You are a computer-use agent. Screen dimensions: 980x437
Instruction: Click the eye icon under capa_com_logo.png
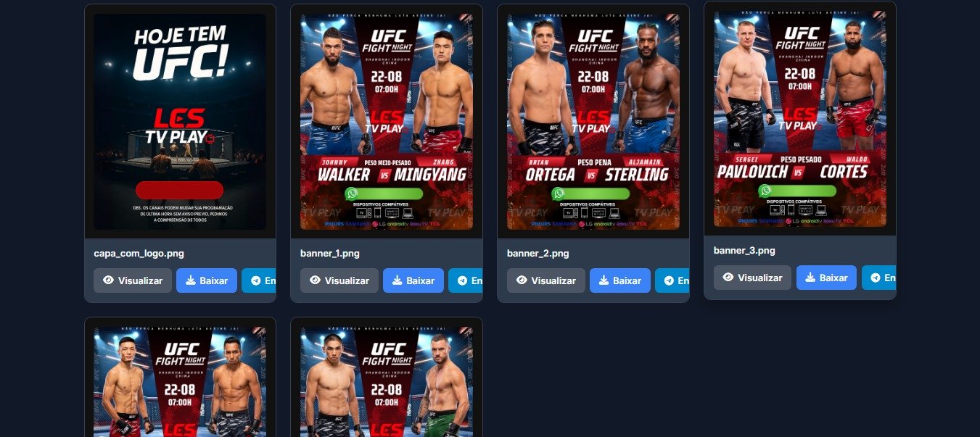[108, 280]
